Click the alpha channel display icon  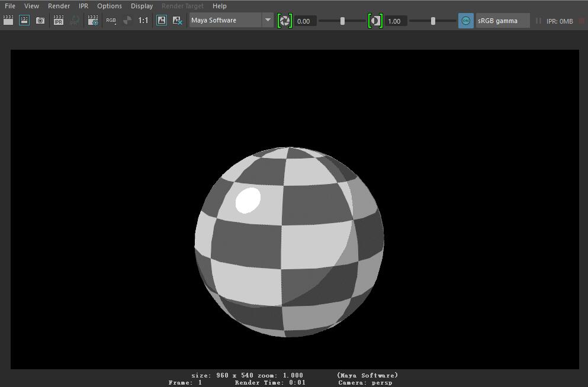click(127, 20)
